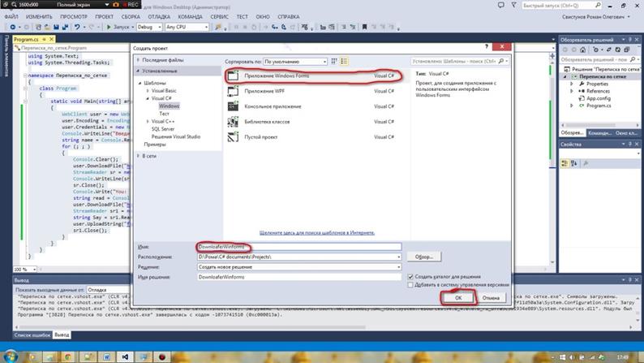
Task: Select the Empty Project template icon
Action: tap(234, 137)
